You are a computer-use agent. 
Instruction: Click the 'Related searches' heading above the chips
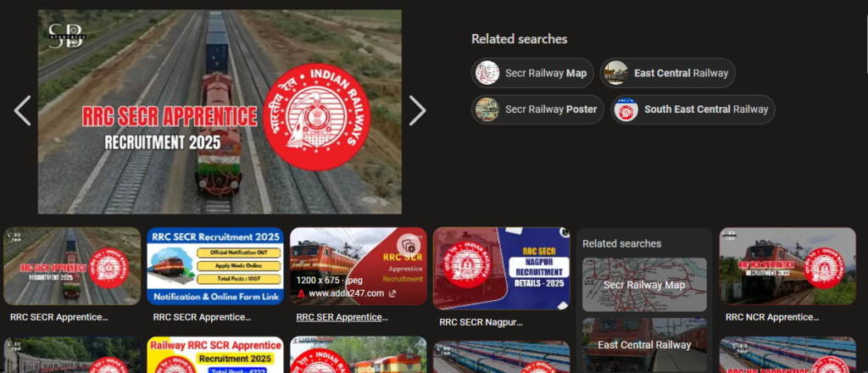pos(520,39)
